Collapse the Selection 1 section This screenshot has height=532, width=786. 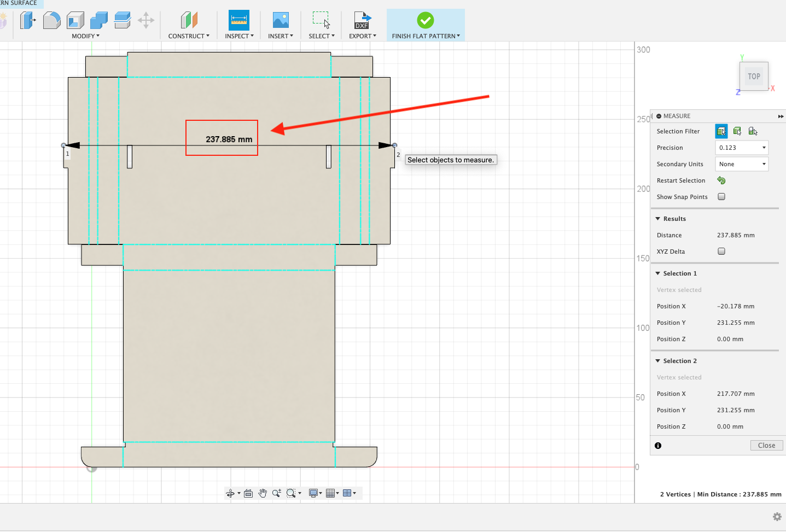tap(658, 273)
